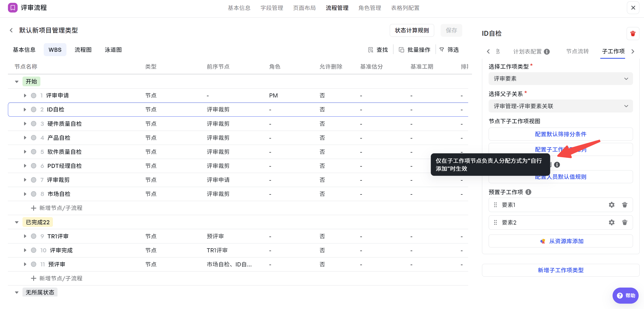Toggle status circle of TR1评审
The image size is (644, 309).
coord(33,236)
